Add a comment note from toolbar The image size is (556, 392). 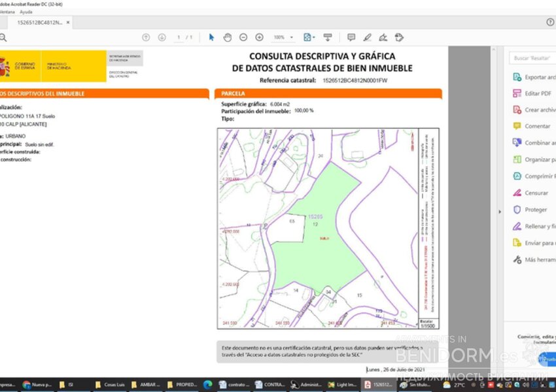click(351, 37)
